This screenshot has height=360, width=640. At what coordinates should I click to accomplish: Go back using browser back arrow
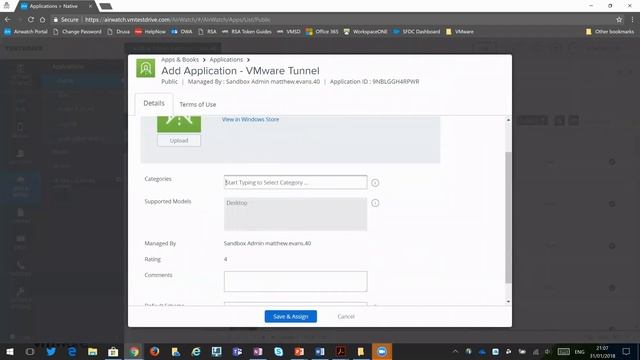7,20
